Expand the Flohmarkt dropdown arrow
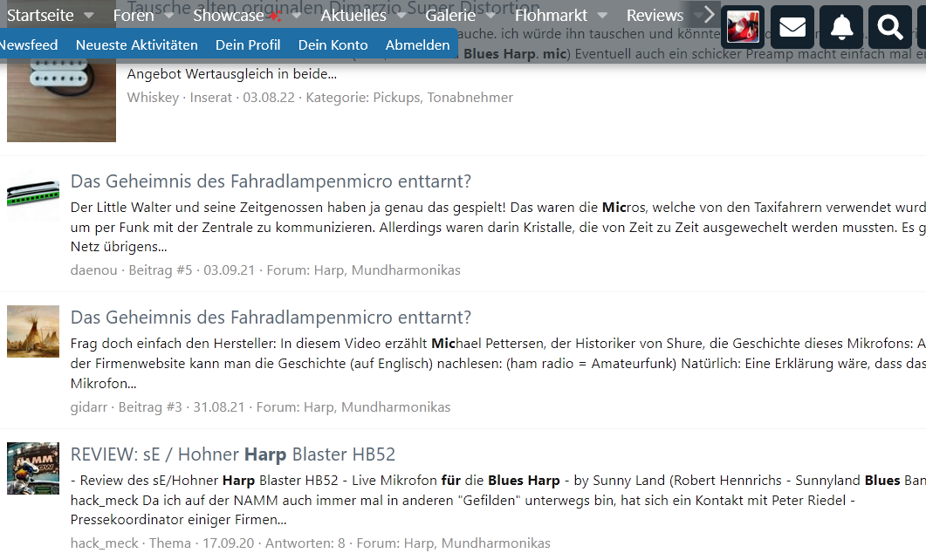926x560 pixels. pos(602,16)
